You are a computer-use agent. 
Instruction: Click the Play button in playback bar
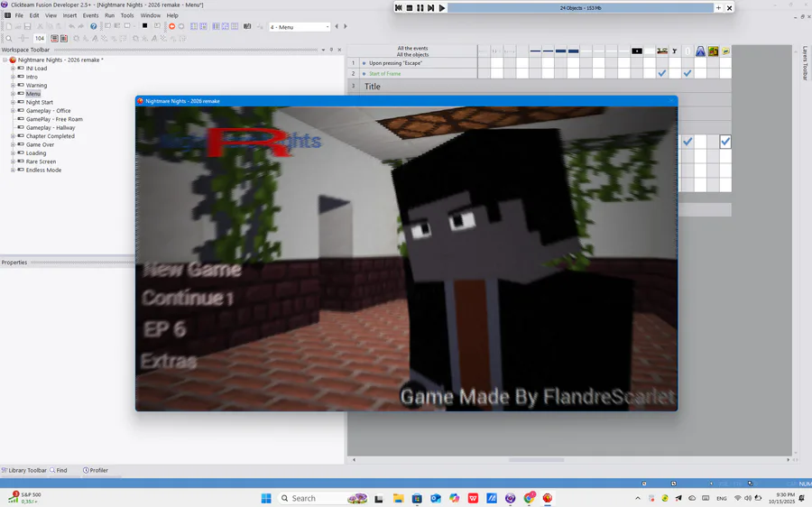442,8
